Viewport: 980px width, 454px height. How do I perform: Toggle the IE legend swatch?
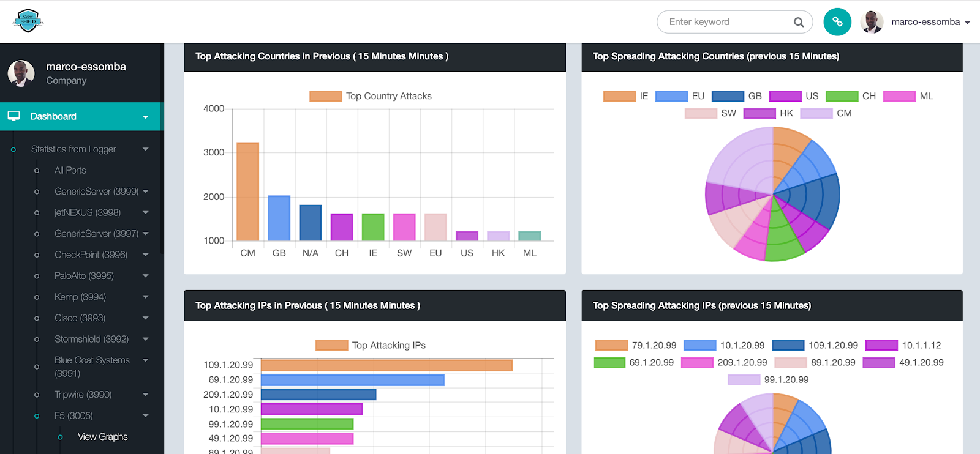619,96
